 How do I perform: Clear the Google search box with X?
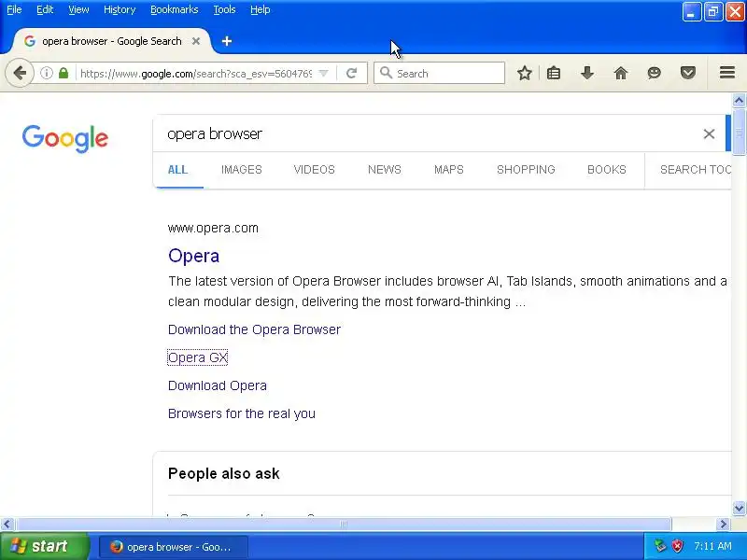pyautogui.click(x=709, y=133)
